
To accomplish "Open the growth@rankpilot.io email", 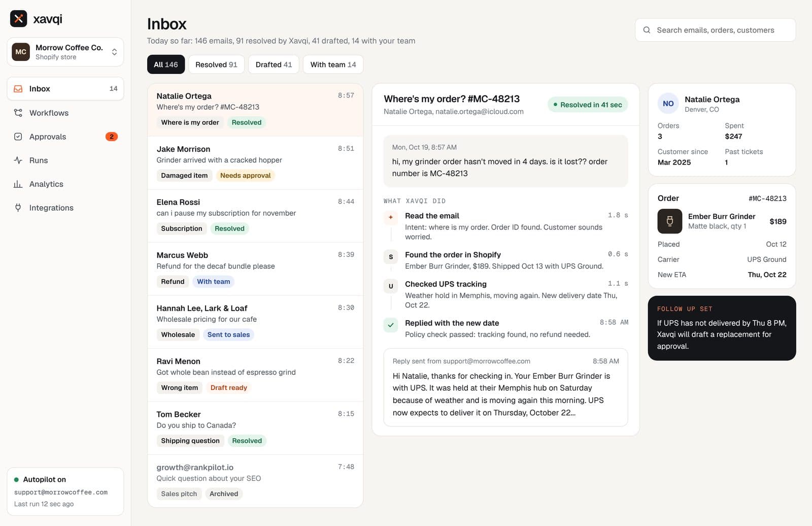I will (255, 481).
